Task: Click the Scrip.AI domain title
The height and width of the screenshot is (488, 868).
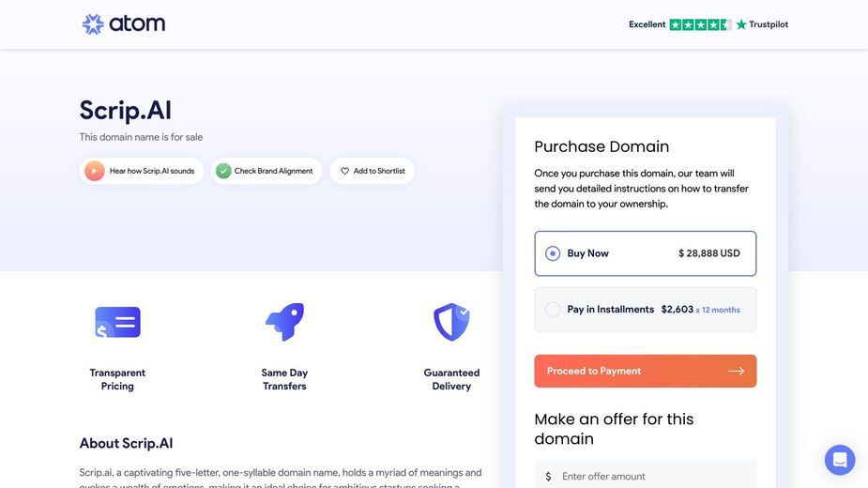Action: coord(125,110)
